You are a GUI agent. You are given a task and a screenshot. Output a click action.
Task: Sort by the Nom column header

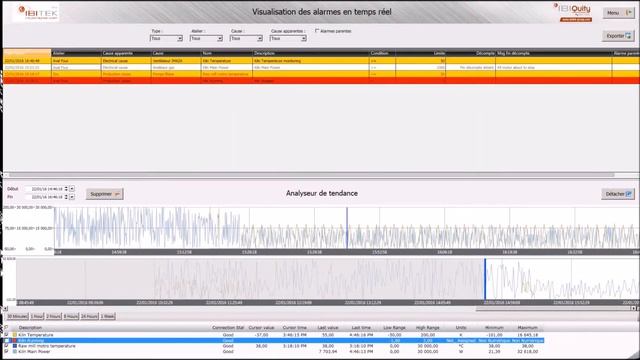227,53
